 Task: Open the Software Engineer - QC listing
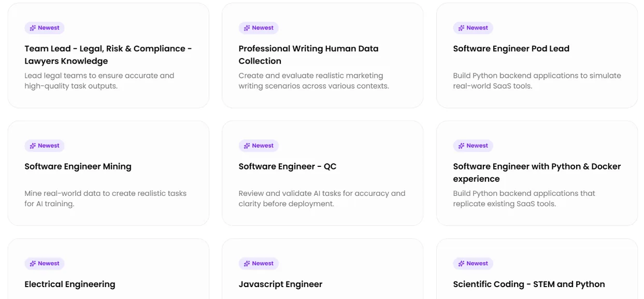click(x=288, y=166)
